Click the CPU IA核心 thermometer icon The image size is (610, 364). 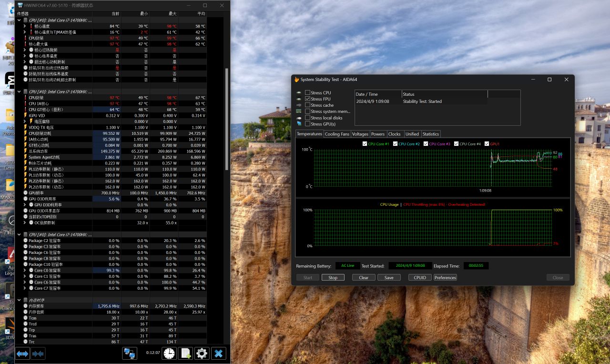click(26, 103)
